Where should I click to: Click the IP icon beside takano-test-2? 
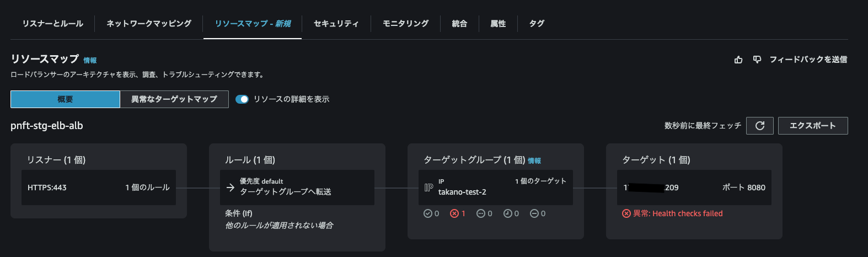pyautogui.click(x=428, y=188)
